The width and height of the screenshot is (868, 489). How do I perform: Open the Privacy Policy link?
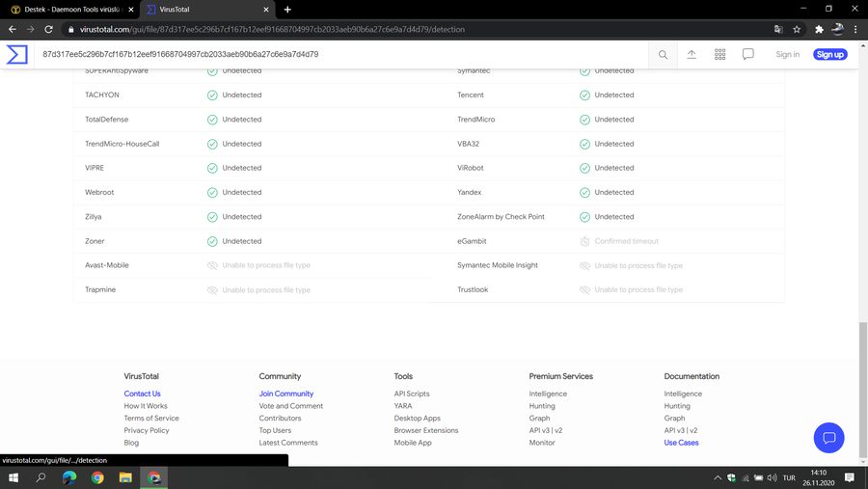[147, 430]
